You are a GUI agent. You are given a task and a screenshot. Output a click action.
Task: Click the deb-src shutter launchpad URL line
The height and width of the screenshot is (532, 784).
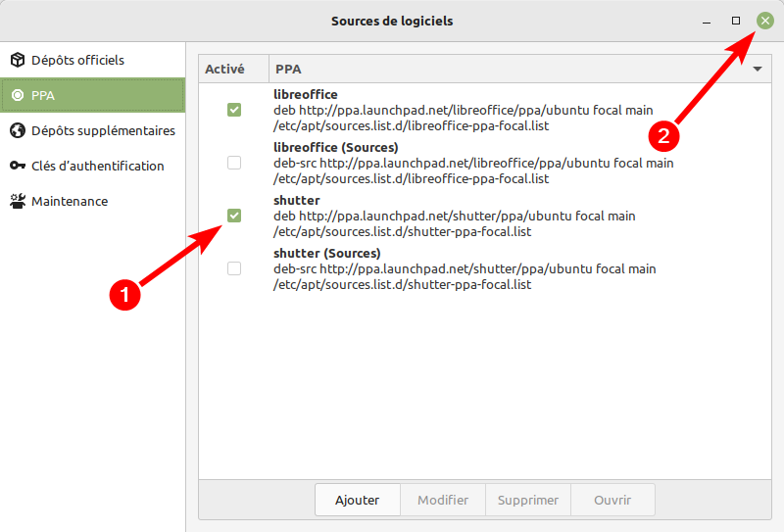tap(465, 269)
